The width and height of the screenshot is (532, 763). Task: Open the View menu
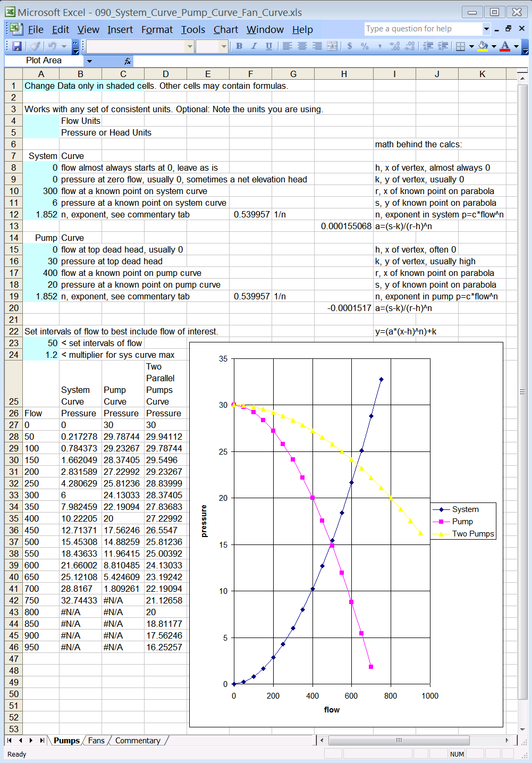point(88,29)
